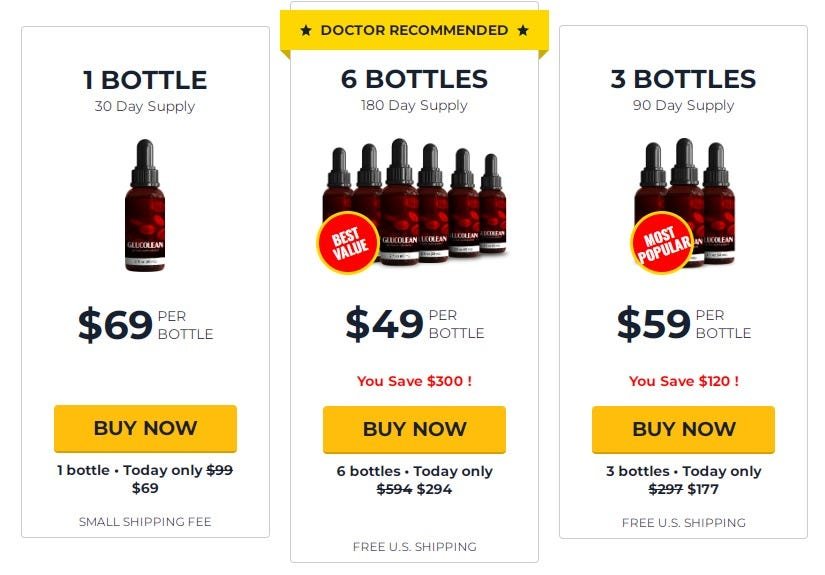This screenshot has height=575, width=825.
Task: Click You Save $120 text
Action: tap(683, 381)
